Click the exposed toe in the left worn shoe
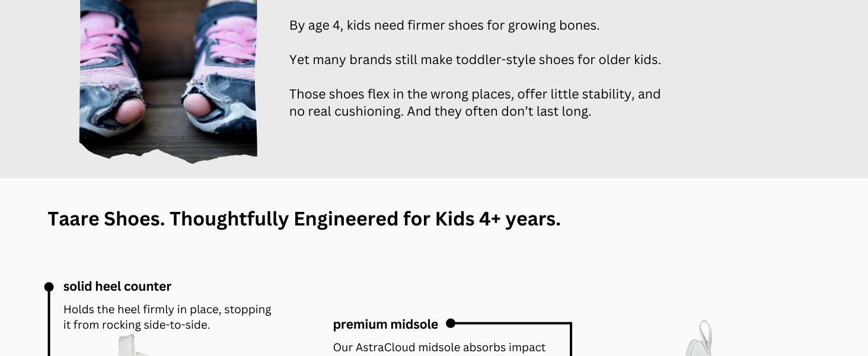The height and width of the screenshot is (356, 868). [x=129, y=109]
